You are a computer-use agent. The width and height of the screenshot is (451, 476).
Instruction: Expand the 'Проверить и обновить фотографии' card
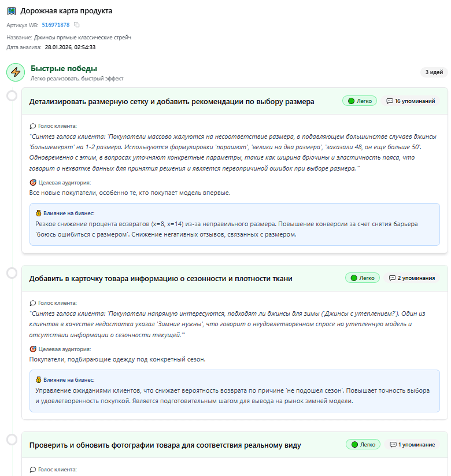165,445
